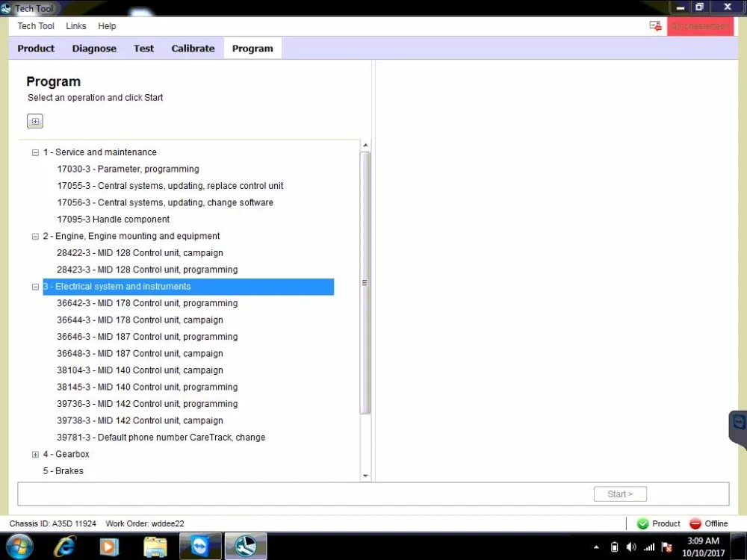Collapse the Electrical system and instruments group

tap(35, 287)
